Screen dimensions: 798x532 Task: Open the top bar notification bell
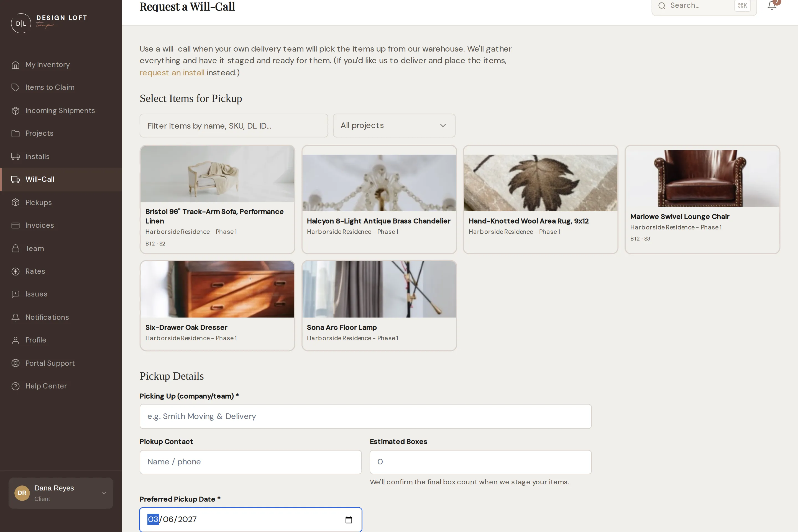pos(772,6)
